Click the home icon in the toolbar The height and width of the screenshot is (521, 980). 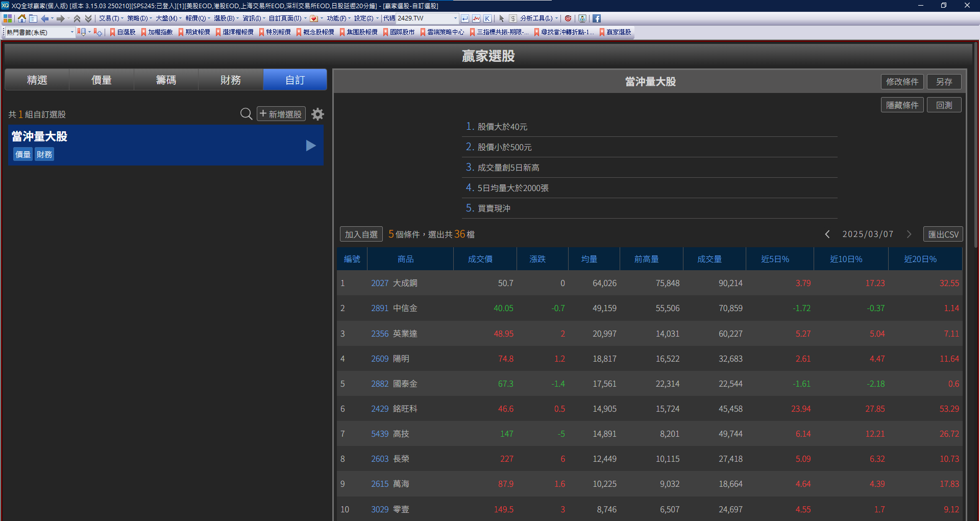pos(21,18)
